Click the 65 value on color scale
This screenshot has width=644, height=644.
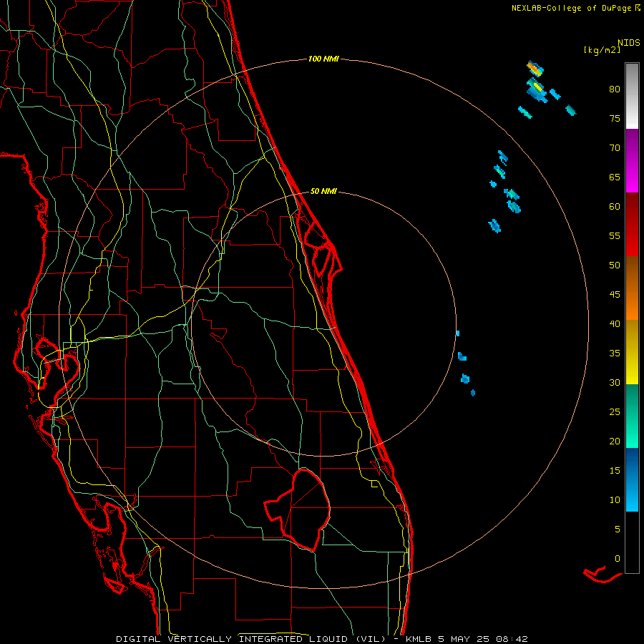tap(615, 177)
